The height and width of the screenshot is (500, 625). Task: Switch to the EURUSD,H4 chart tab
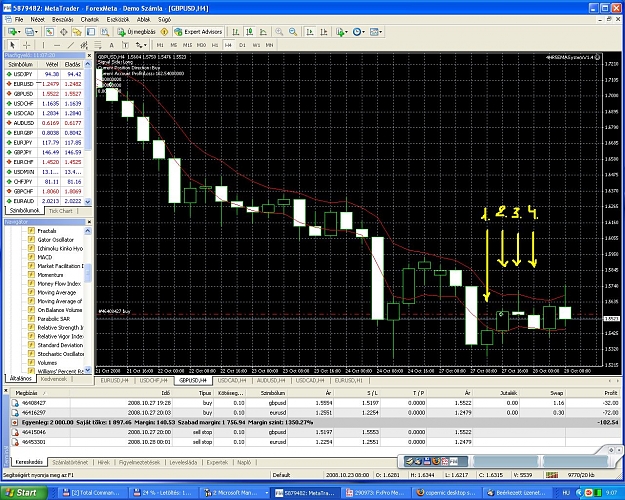tap(114, 380)
